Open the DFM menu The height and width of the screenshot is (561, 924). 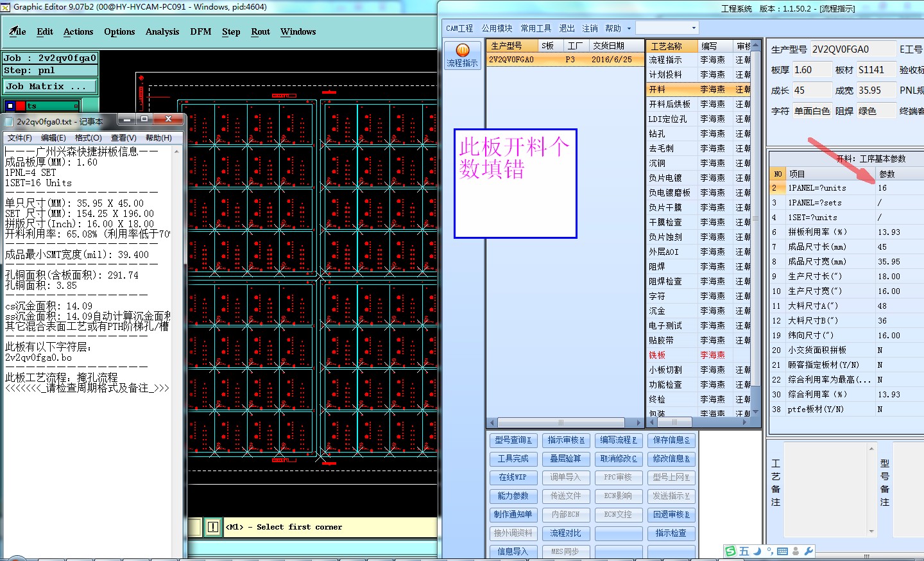click(201, 31)
